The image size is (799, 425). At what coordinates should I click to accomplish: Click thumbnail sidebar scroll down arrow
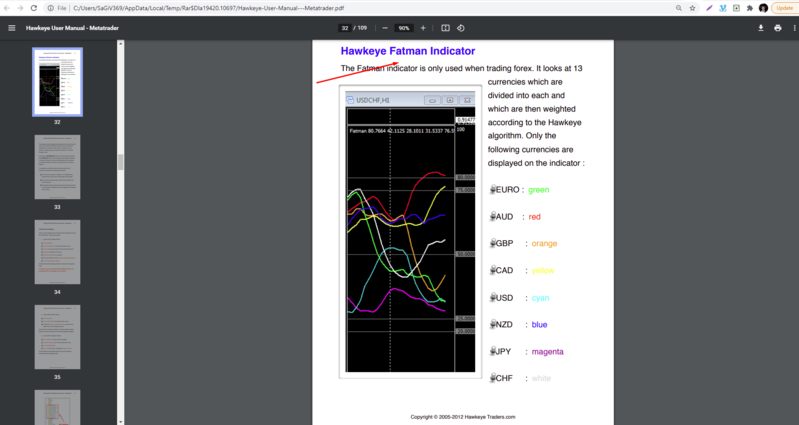point(121,421)
